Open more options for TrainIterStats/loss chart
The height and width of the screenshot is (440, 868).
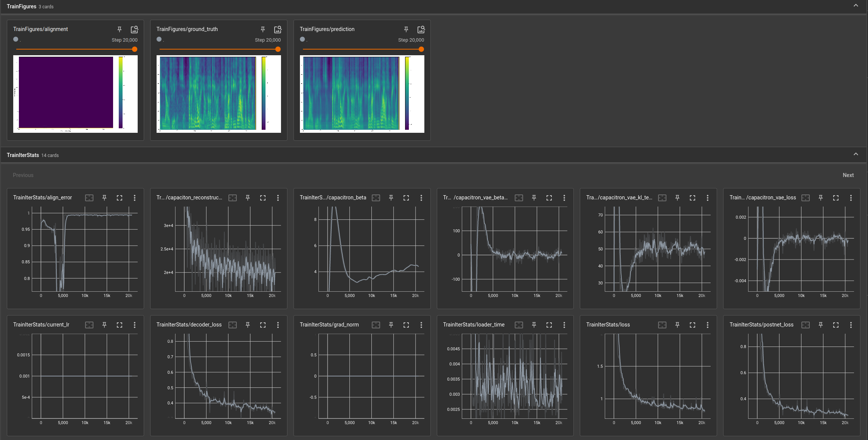coord(708,325)
